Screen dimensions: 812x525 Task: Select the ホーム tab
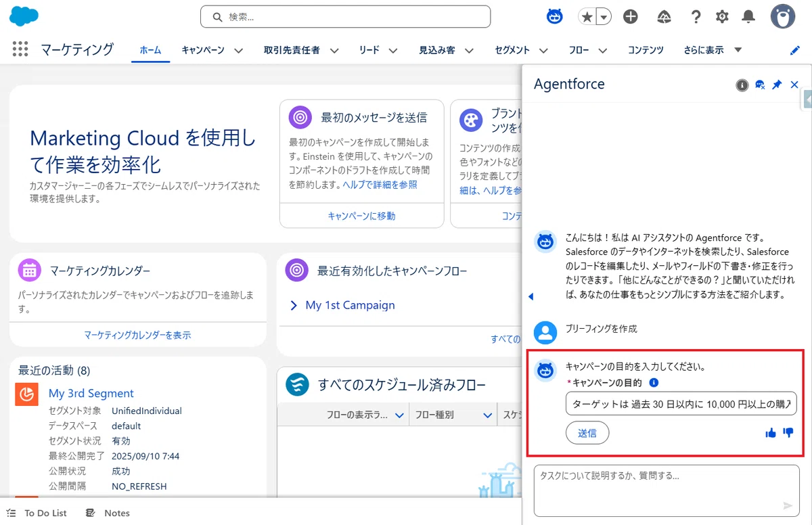150,50
